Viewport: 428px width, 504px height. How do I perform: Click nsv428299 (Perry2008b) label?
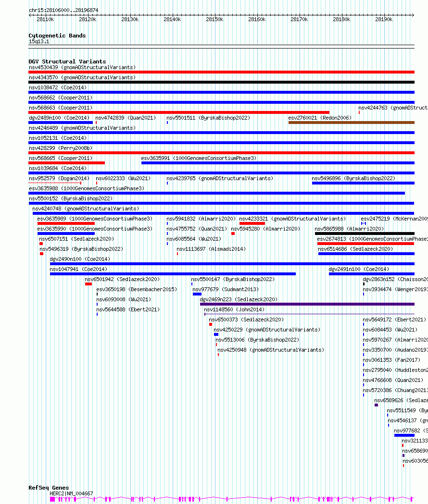point(61,148)
